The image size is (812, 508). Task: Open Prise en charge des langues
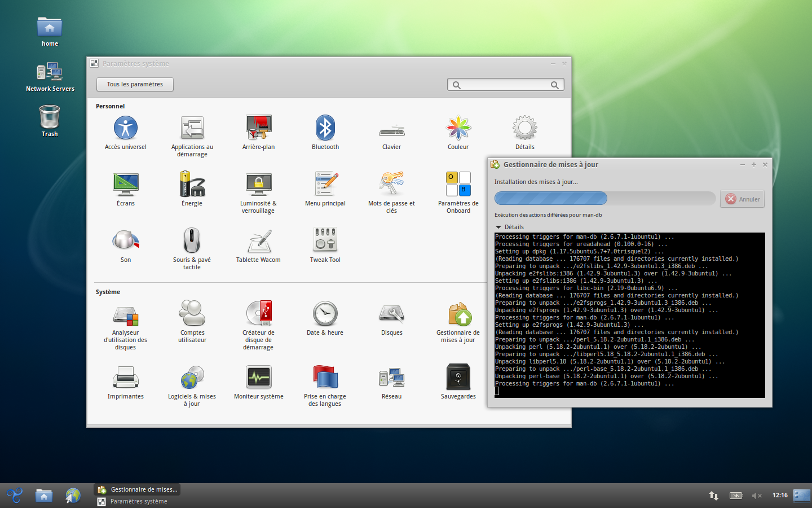point(325,386)
